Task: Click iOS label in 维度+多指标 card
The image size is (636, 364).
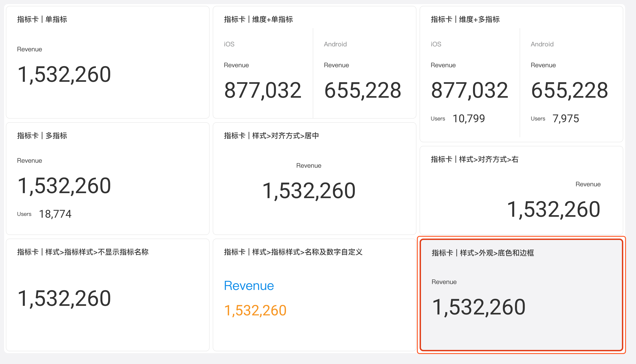Action: (436, 44)
